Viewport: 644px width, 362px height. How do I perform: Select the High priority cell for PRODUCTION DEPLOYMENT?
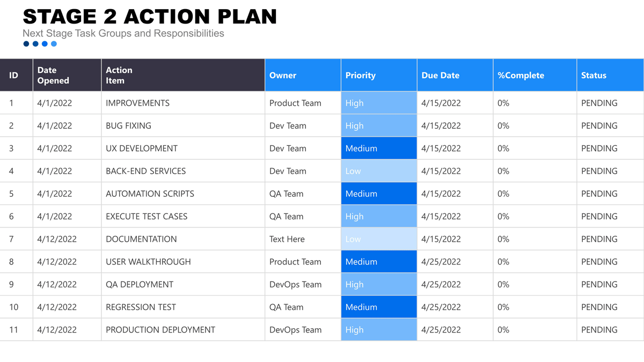click(x=379, y=330)
